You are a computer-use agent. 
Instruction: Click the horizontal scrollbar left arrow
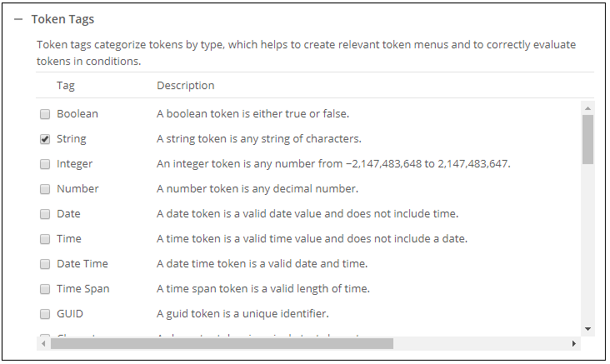coord(42,343)
